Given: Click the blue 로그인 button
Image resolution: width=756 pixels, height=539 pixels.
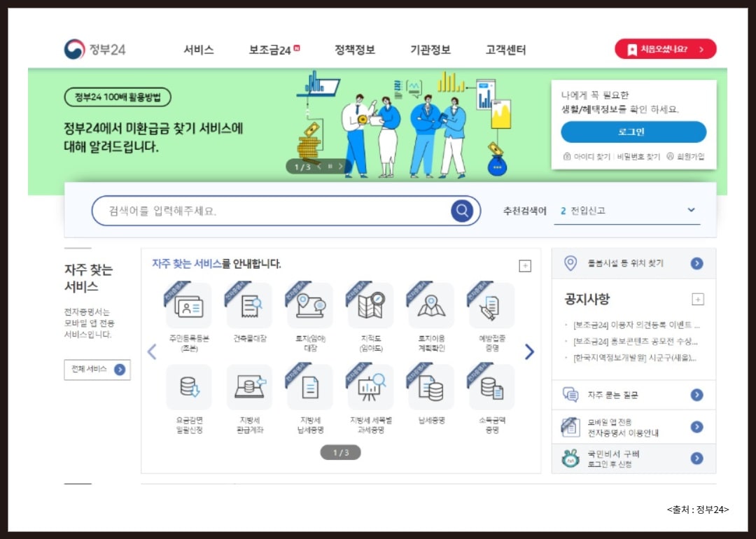Looking at the screenshot, I should [x=633, y=132].
